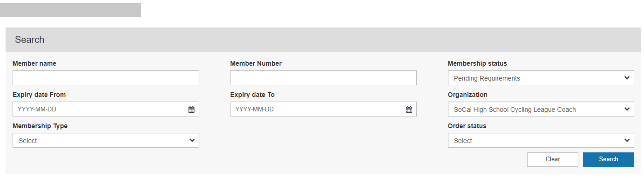The height and width of the screenshot is (178, 644).
Task: Expand the Membership Type select box
Action: pyautogui.click(x=106, y=141)
